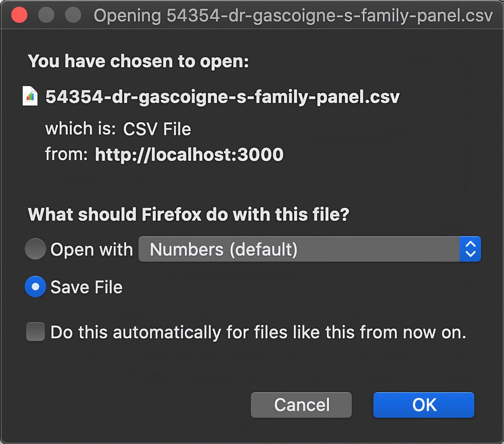This screenshot has width=504, height=444.
Task: Click the title bar Opening text
Action: pyautogui.click(x=293, y=15)
